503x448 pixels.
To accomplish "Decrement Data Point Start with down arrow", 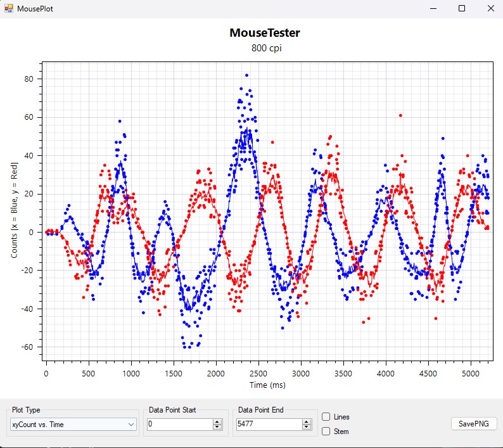I will click(x=217, y=427).
